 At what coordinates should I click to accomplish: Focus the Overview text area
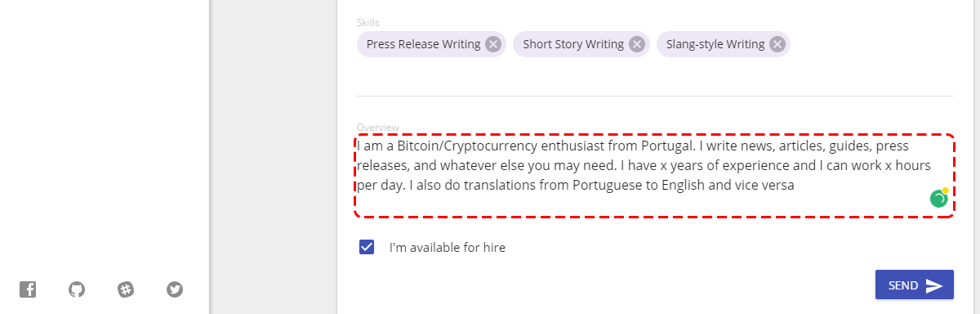coord(654,176)
